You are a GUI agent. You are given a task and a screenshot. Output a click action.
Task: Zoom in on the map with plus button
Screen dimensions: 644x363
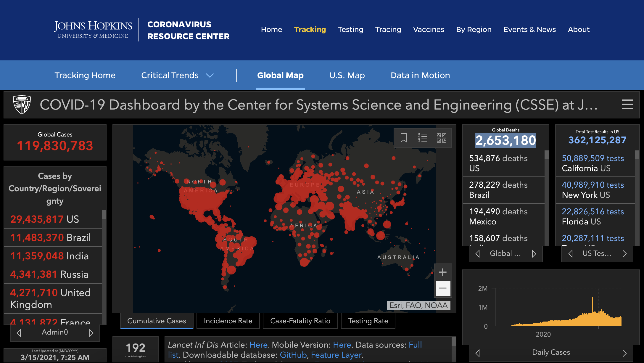pos(443,272)
